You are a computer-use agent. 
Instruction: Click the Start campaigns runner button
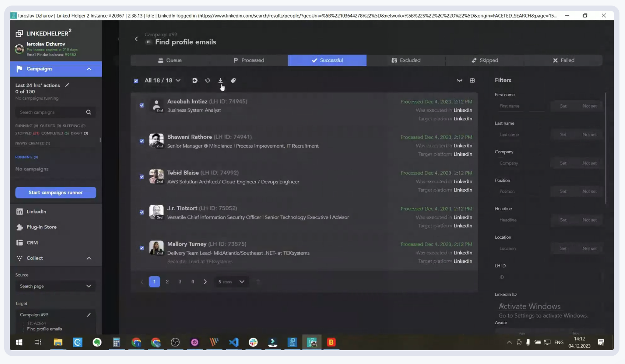55,192
